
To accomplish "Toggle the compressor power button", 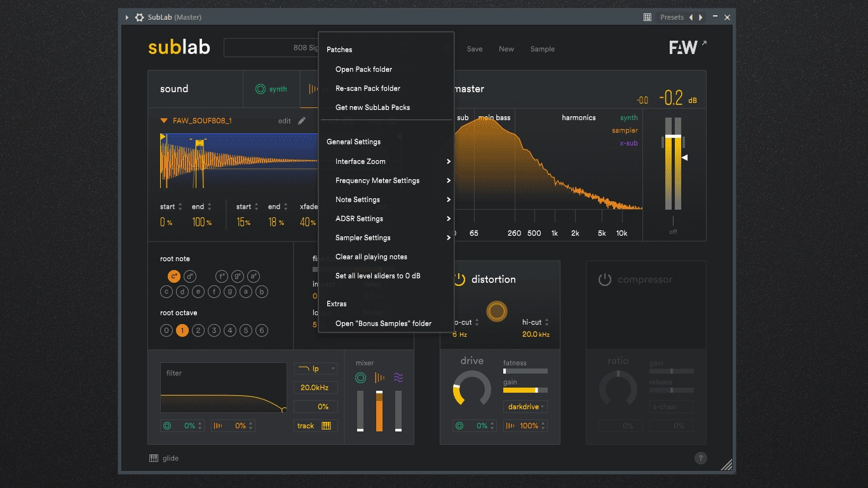I will 605,280.
